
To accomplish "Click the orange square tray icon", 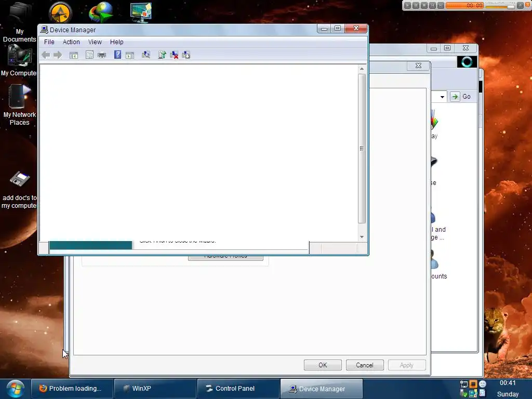I will coord(473,384).
